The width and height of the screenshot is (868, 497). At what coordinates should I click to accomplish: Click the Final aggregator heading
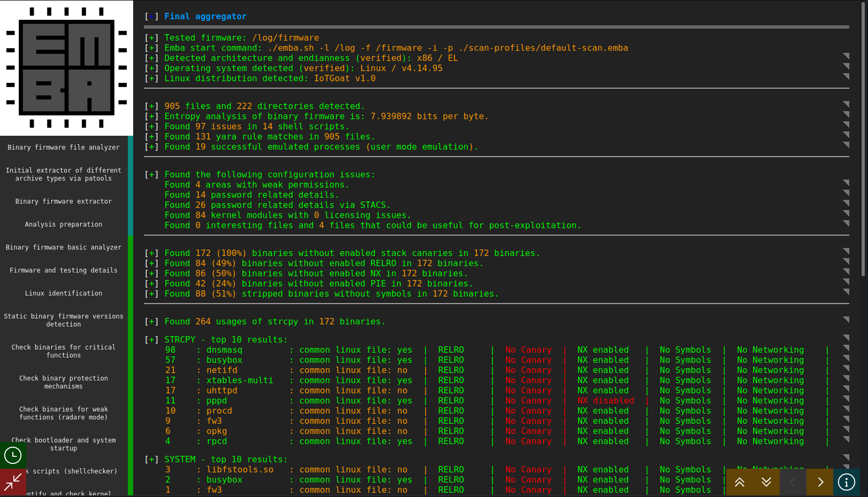[x=205, y=17]
